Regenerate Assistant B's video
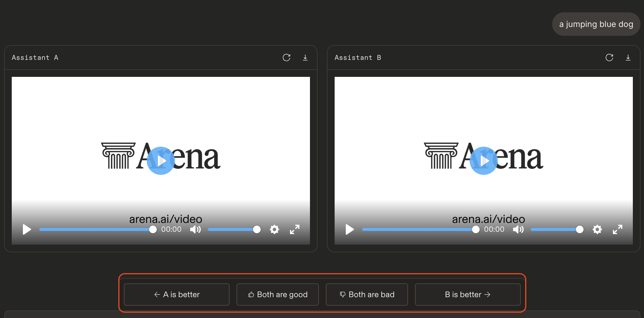Viewport: 644px width, 318px height. (x=610, y=57)
